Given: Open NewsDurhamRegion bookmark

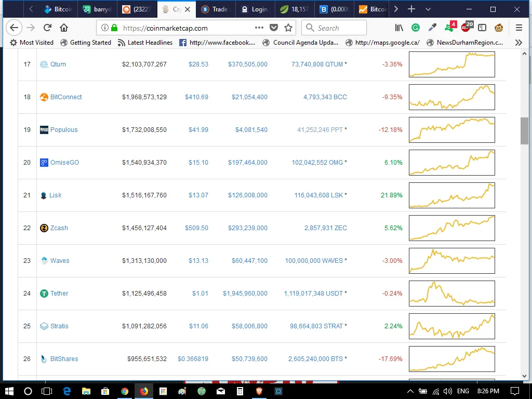Looking at the screenshot, I should click(x=465, y=43).
